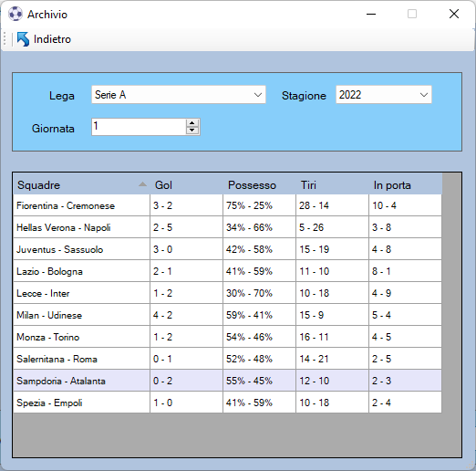Click the Spezia - Empoli possession cell
476x471 pixels.
(x=259, y=403)
